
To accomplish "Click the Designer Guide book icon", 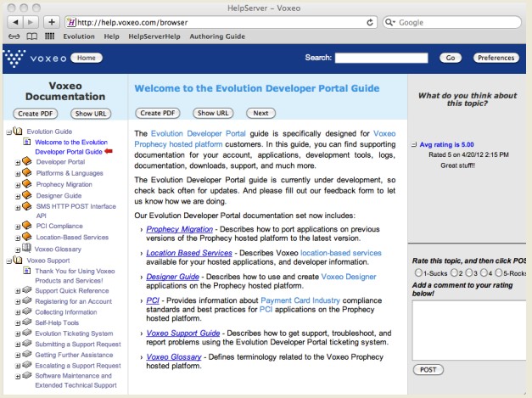I will coord(27,194).
